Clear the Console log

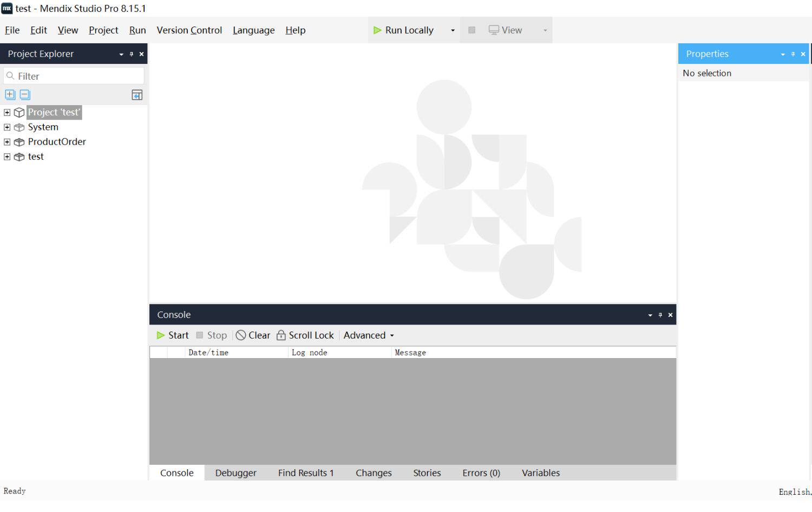pyautogui.click(x=253, y=335)
